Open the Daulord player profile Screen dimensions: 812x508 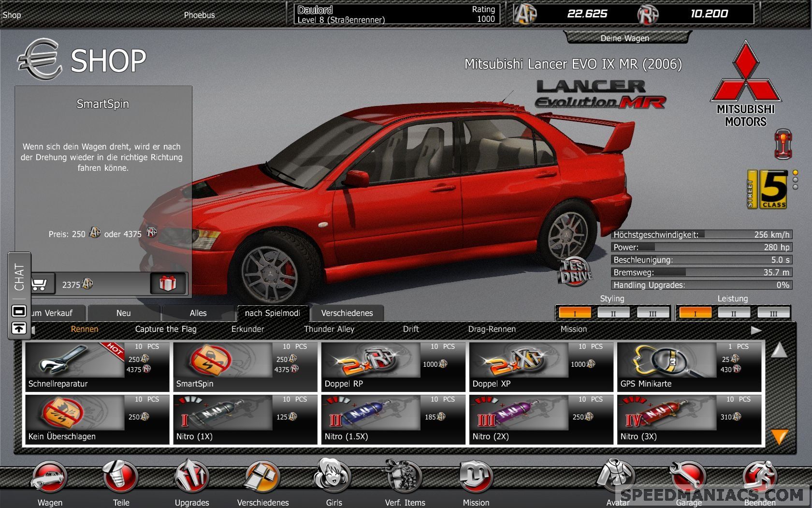click(x=396, y=14)
